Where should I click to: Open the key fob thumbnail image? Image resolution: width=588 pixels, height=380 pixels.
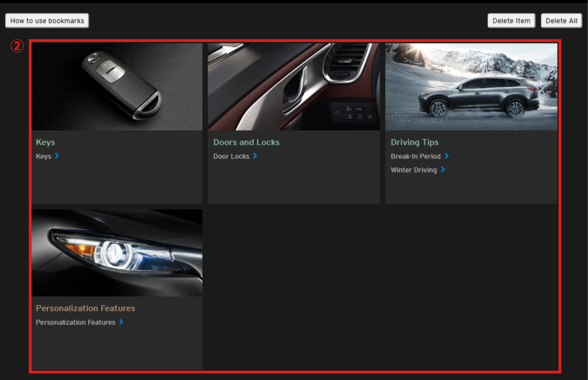pos(117,87)
